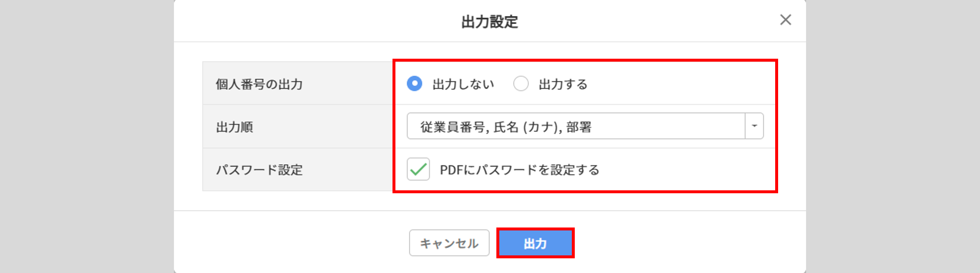Uncheck the PDF password checkbox
This screenshot has width=980, height=273.
coord(418,169)
